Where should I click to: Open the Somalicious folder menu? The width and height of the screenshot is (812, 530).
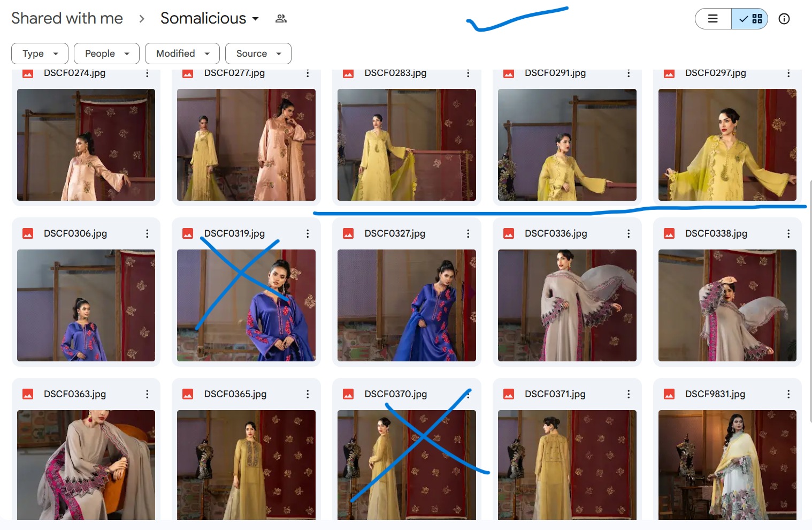click(209, 18)
